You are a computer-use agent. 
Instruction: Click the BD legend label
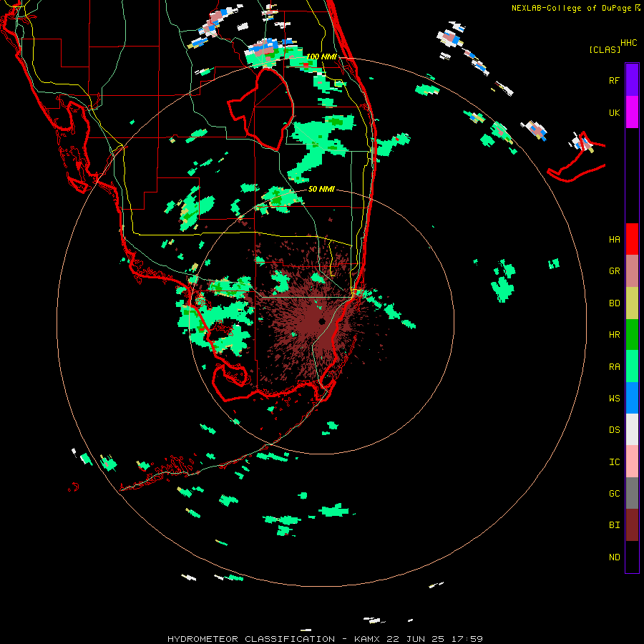[x=614, y=303]
